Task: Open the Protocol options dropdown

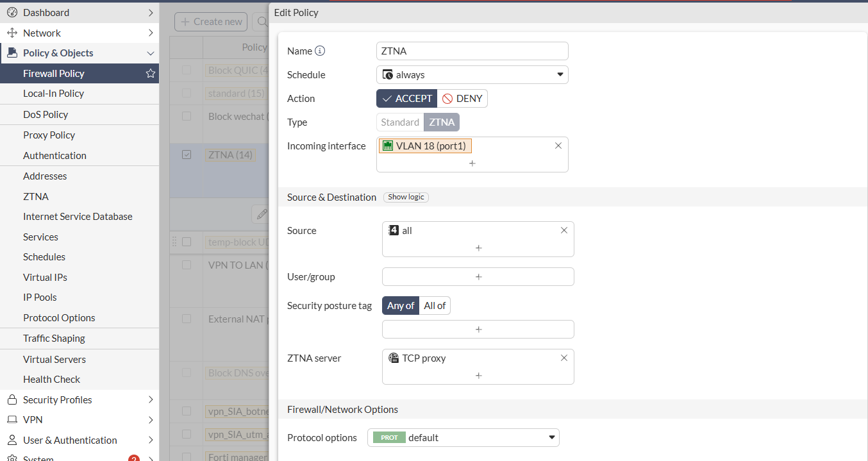Action: (x=463, y=437)
